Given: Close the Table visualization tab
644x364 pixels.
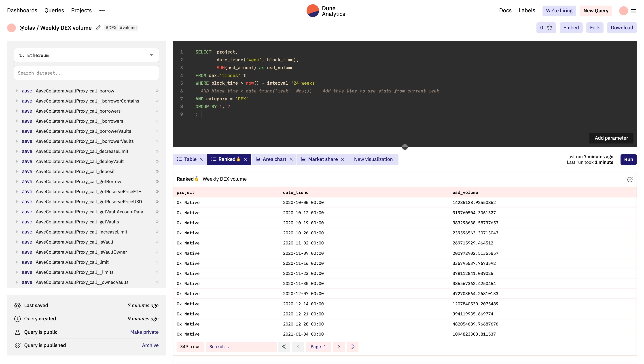Looking at the screenshot, I should (201, 159).
